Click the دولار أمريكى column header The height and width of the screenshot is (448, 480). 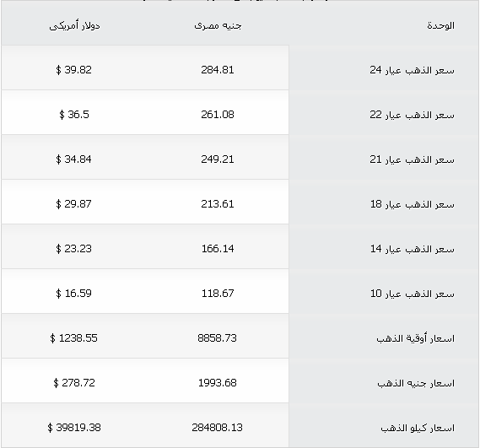[74, 25]
